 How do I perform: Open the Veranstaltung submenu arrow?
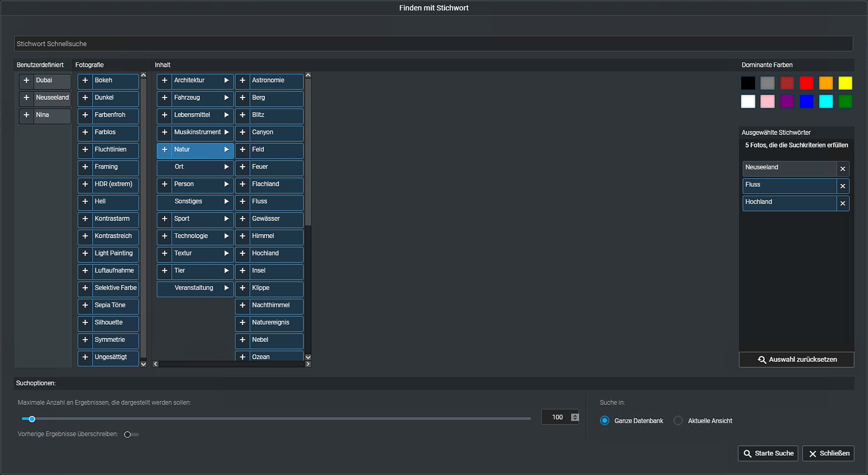coord(227,288)
